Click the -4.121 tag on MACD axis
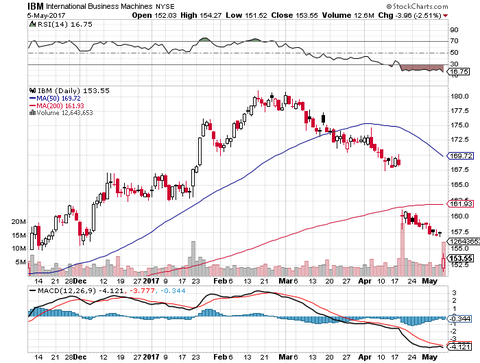Screen dimensions: 480x363 pyautogui.click(x=460, y=347)
